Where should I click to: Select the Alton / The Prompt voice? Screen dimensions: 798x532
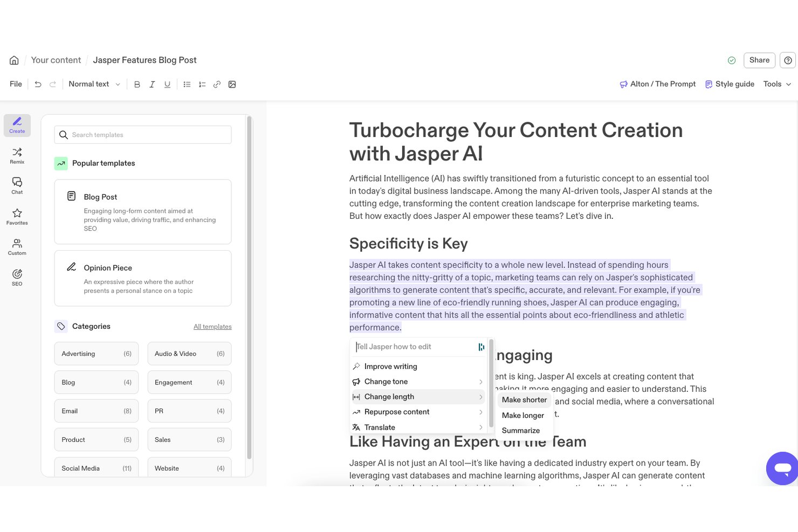coord(658,84)
